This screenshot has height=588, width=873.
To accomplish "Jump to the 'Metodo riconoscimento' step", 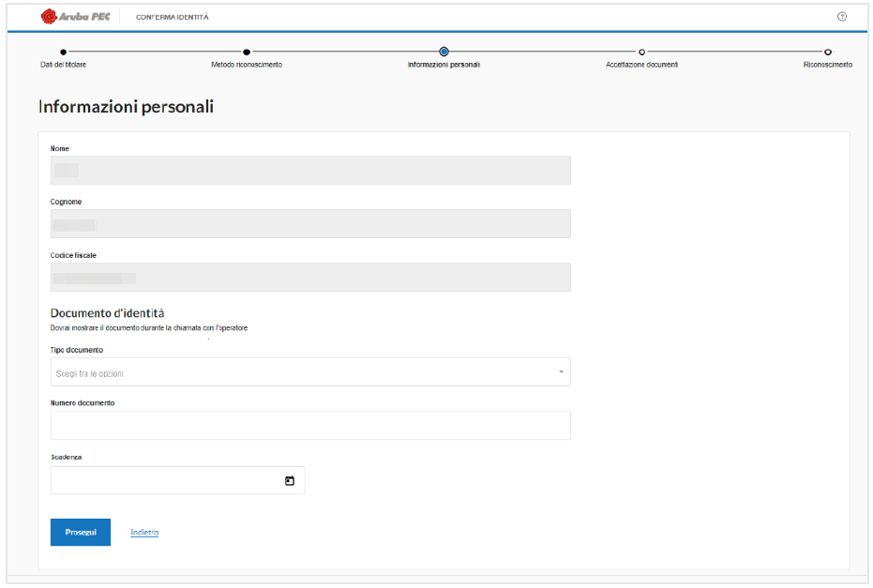I will click(x=247, y=53).
